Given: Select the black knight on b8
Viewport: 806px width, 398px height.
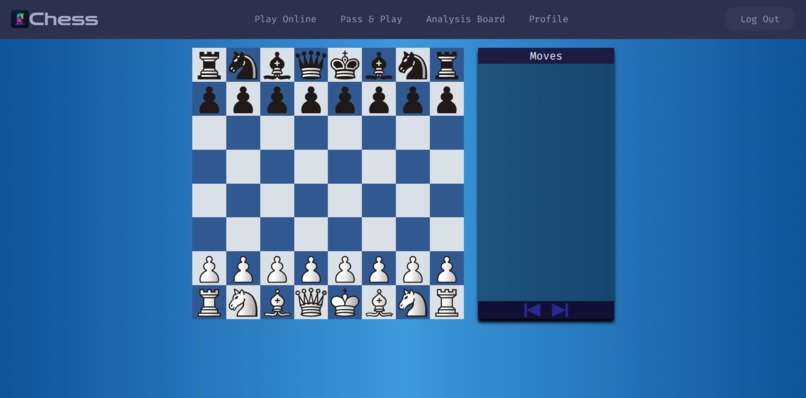Looking at the screenshot, I should tap(243, 65).
